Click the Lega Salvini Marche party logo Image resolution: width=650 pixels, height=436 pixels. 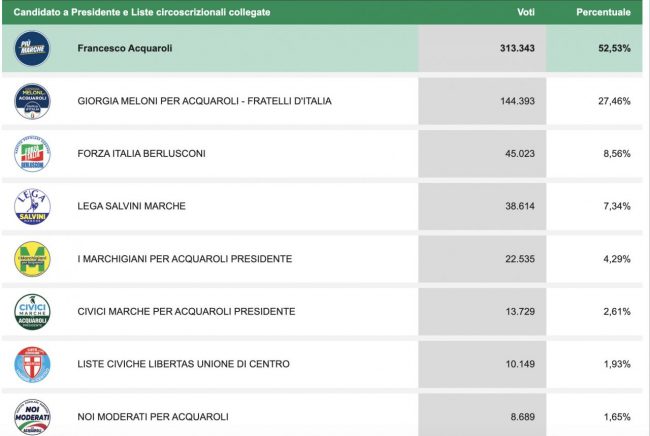pos(32,206)
